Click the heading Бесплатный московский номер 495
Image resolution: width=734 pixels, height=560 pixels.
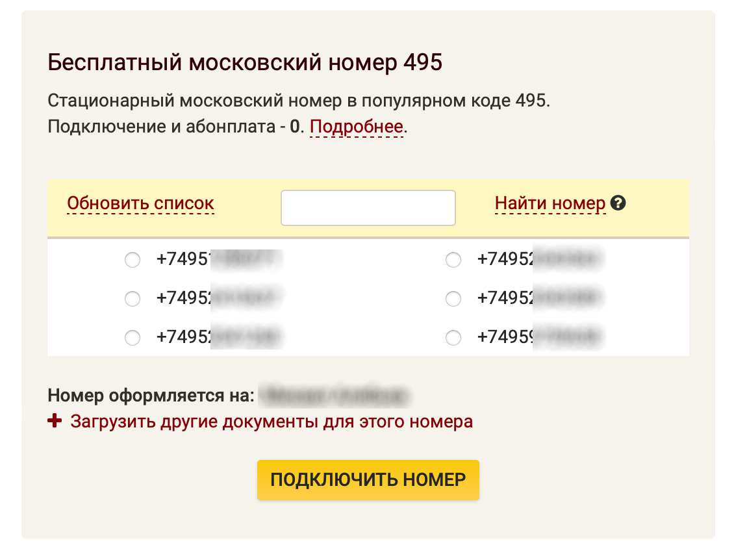[x=245, y=63]
